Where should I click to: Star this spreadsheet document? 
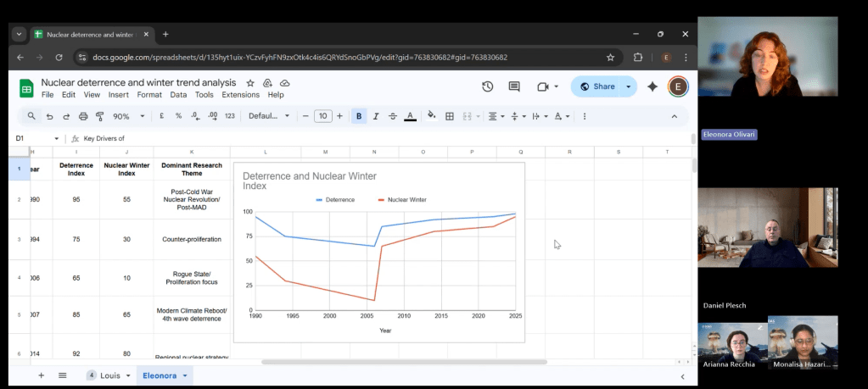pos(250,83)
